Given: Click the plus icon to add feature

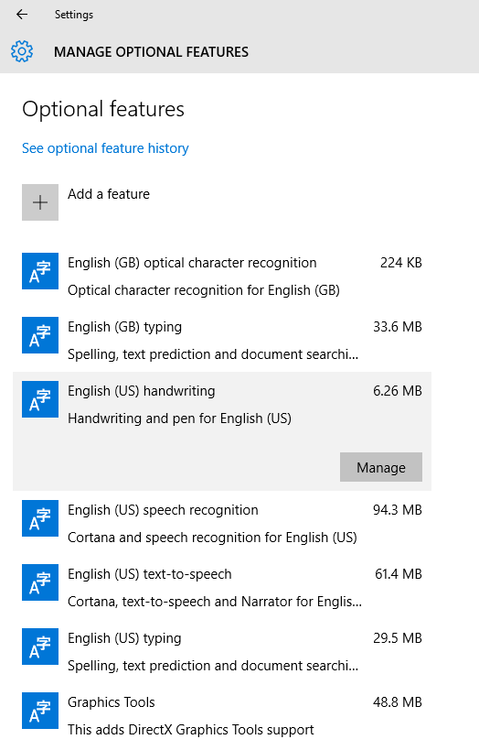Looking at the screenshot, I should pyautogui.click(x=40, y=202).
